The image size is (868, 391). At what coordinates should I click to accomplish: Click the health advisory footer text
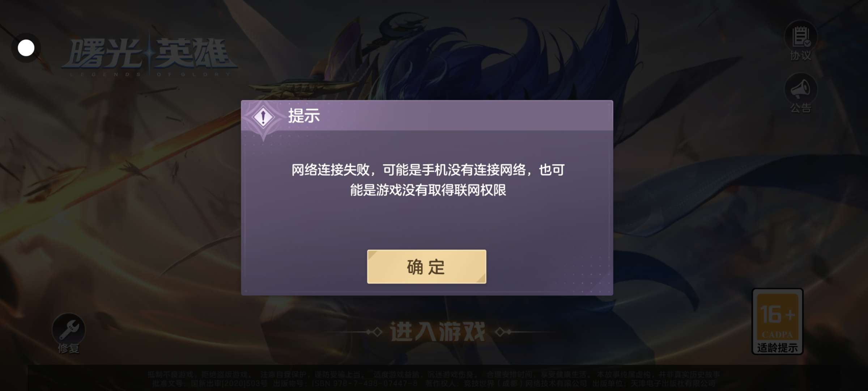coord(434,374)
